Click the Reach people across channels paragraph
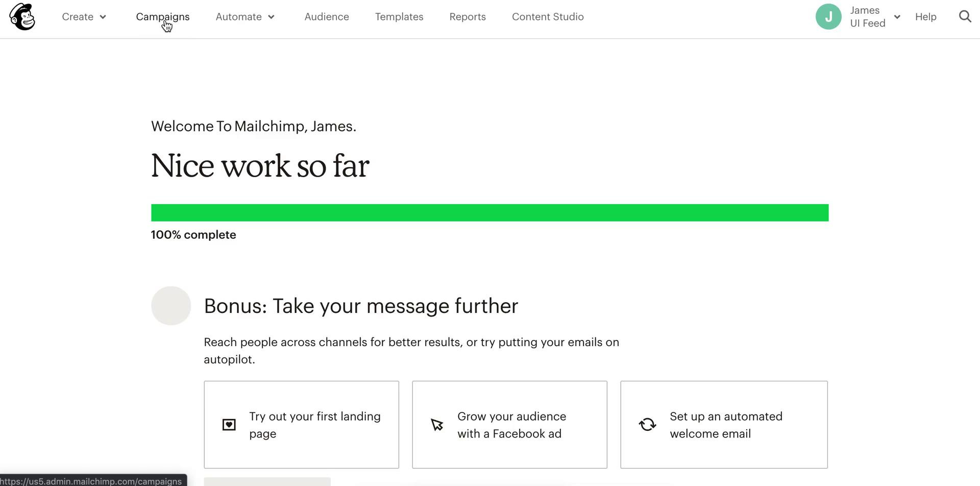980x486 pixels. (411, 351)
